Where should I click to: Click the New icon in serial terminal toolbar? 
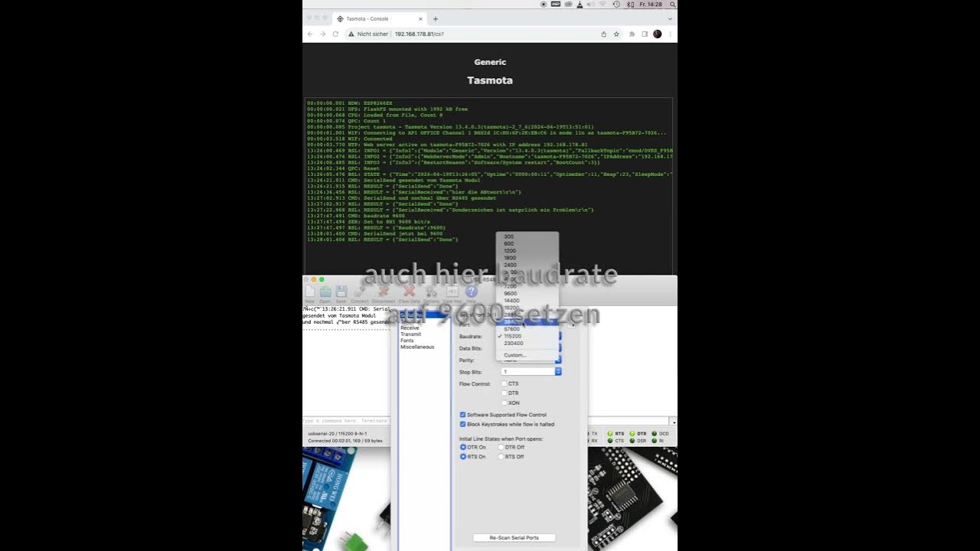coord(310,292)
